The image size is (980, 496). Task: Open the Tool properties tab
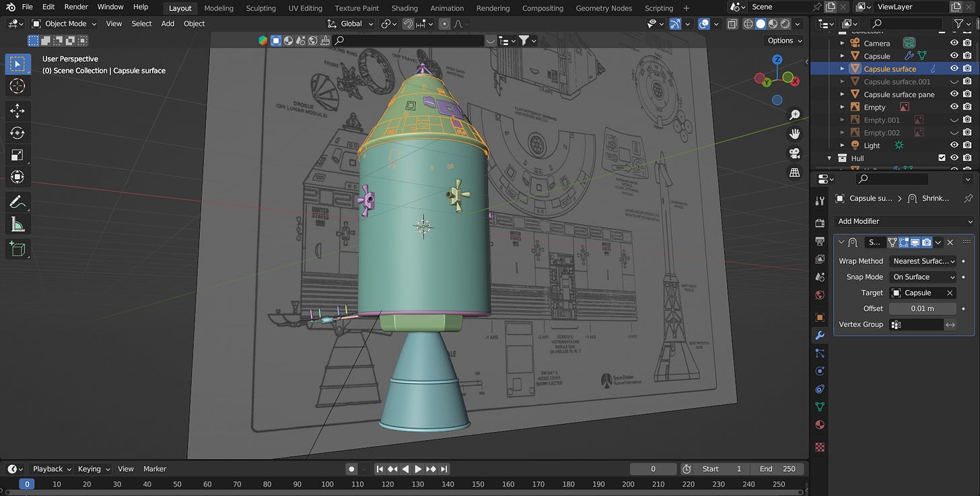tap(820, 201)
